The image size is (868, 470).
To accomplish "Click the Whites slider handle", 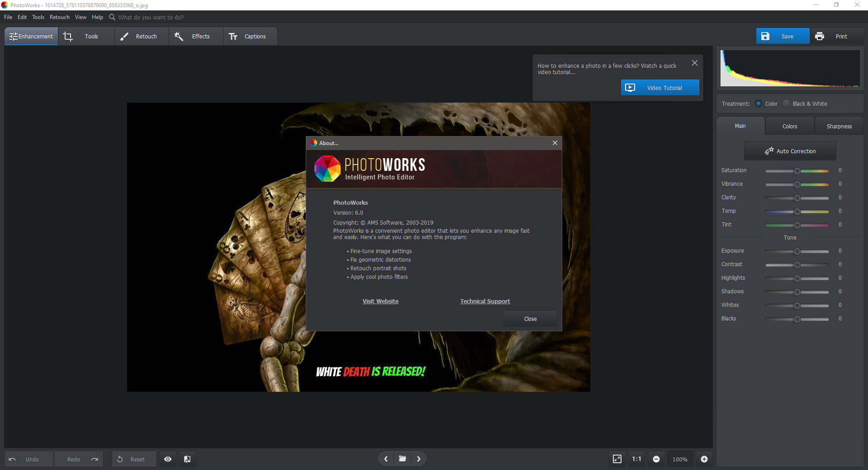I will (x=797, y=305).
